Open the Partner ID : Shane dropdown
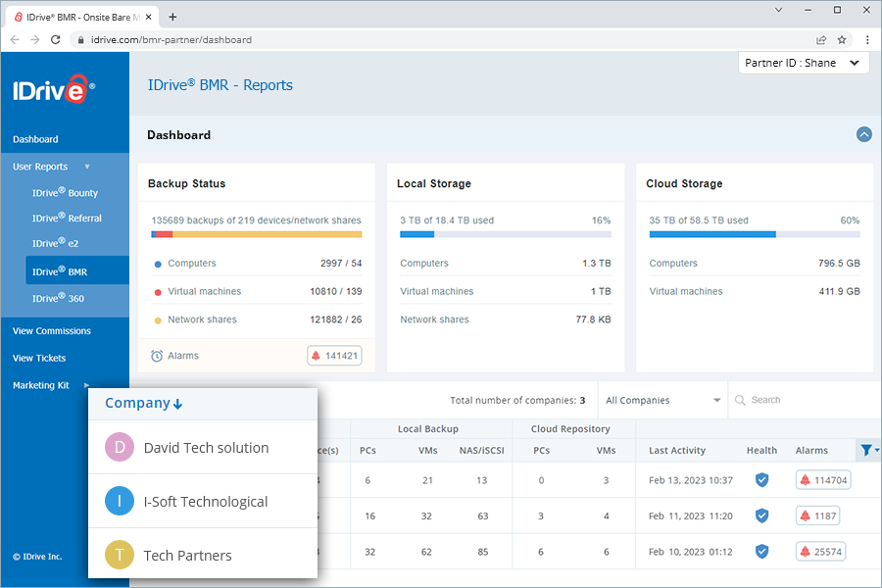 tap(804, 63)
